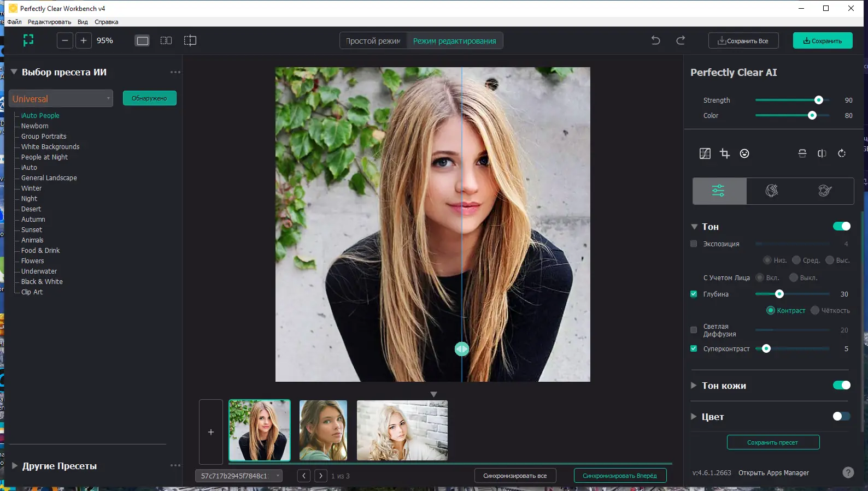
Task: Toggle the Тон кожи section switch
Action: [842, 385]
